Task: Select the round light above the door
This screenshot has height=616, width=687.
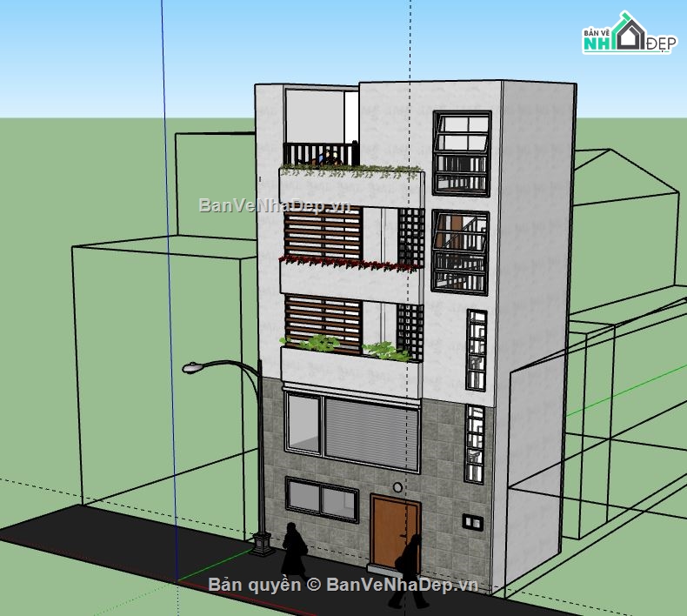Action: pos(397,488)
